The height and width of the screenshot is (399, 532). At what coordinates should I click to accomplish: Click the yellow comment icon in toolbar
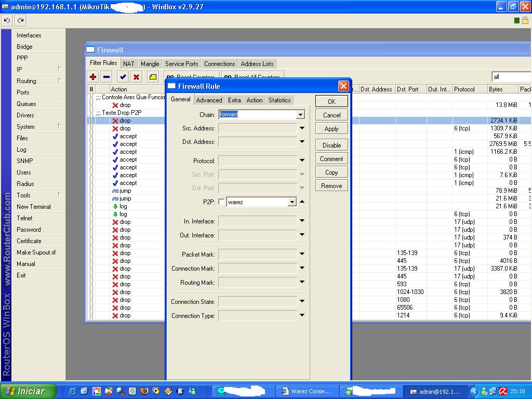point(153,77)
